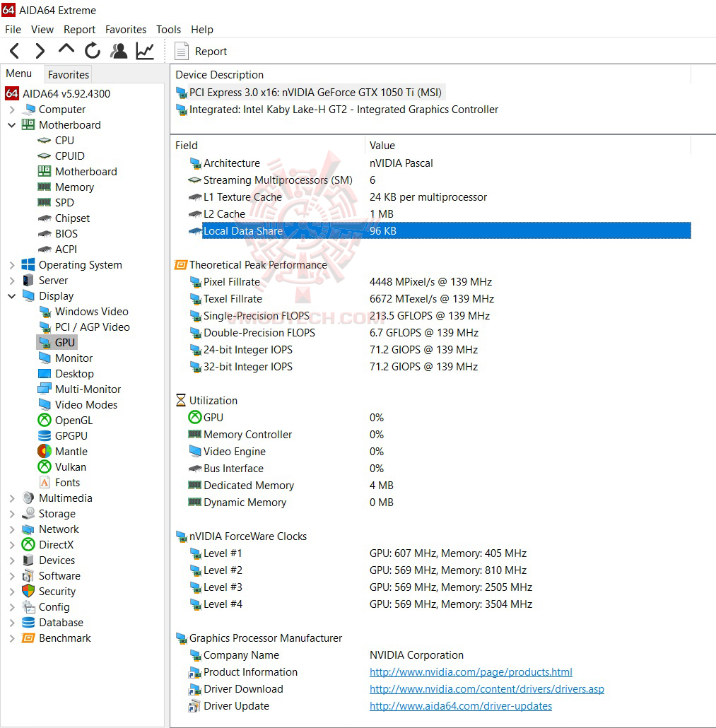Select the Intel Kaby Lake-H GT2 integrated device
This screenshot has width=716, height=728.
coord(337,110)
